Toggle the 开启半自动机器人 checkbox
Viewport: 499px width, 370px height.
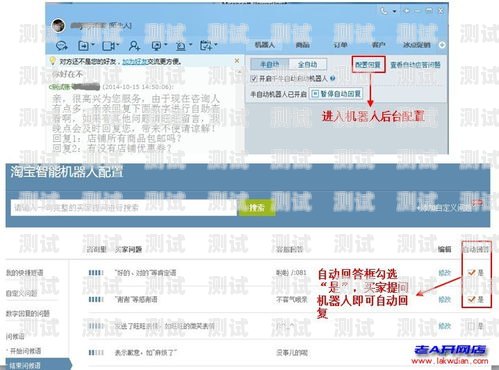[254, 79]
